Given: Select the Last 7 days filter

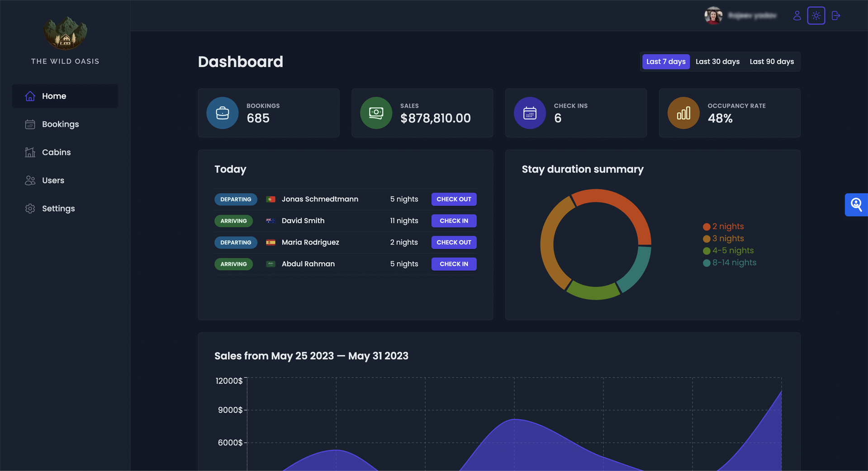Looking at the screenshot, I should click(x=666, y=61).
